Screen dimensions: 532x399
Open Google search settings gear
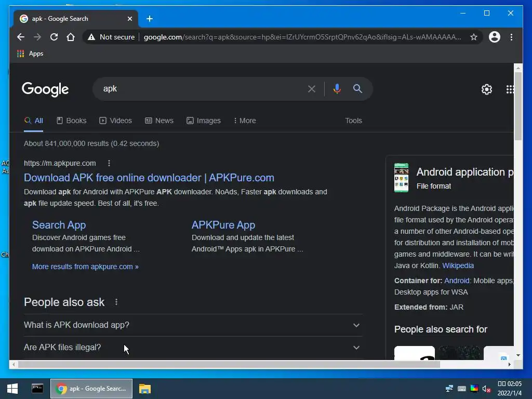[486, 89]
